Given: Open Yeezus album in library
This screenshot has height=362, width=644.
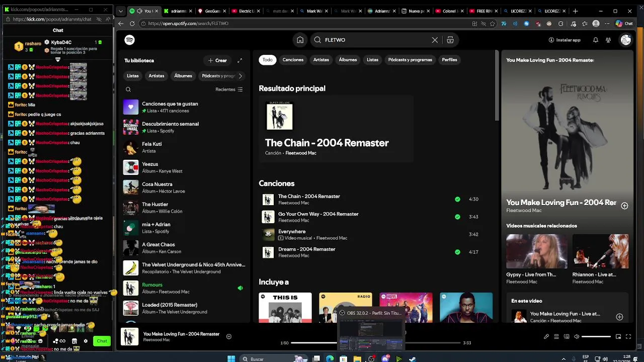Looking at the screenshot, I should [184, 167].
